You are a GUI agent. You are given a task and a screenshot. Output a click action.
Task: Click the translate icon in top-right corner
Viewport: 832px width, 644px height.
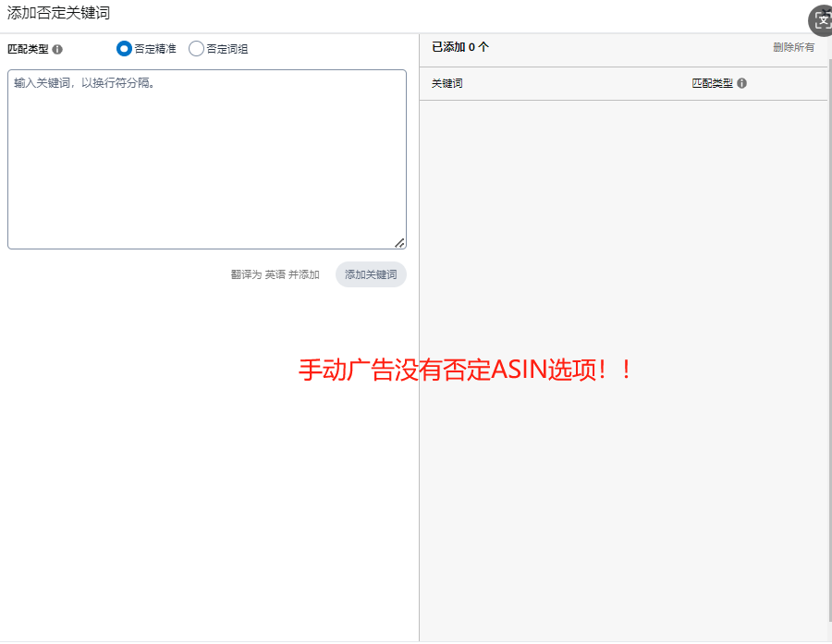821,20
